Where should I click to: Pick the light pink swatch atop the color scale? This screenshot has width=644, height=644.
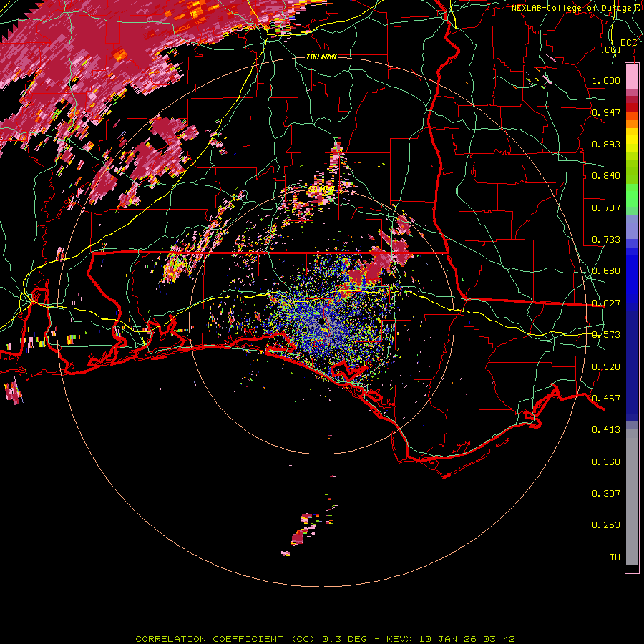click(x=632, y=77)
